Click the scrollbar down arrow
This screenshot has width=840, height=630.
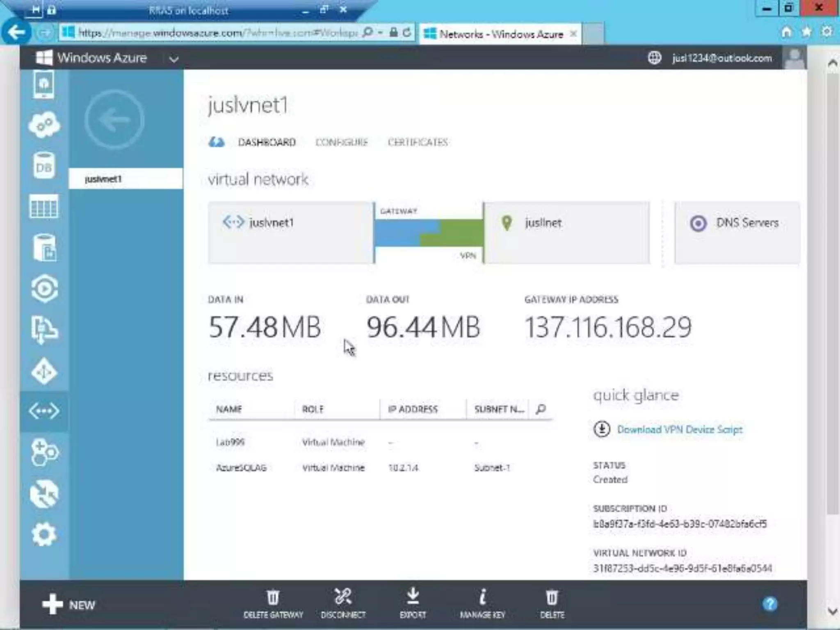[x=832, y=611]
